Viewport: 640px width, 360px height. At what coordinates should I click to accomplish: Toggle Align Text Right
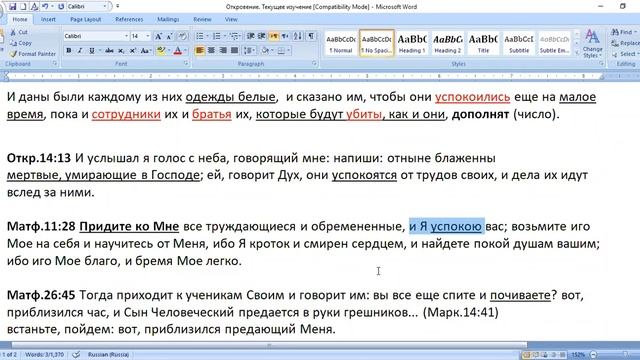[223, 51]
